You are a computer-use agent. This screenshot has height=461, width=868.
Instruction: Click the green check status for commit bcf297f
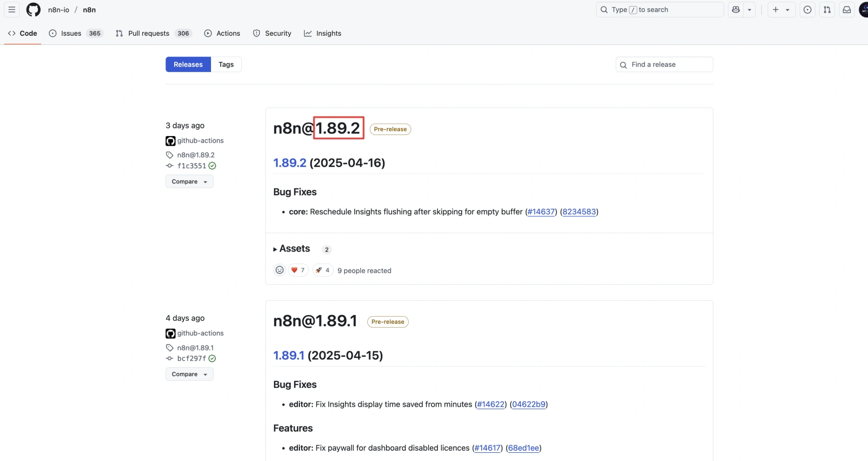(x=212, y=358)
